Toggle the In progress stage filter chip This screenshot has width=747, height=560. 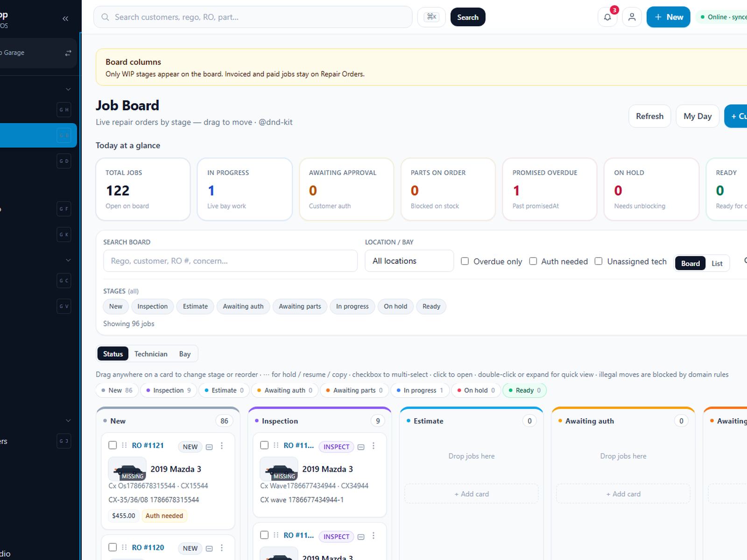point(352,307)
